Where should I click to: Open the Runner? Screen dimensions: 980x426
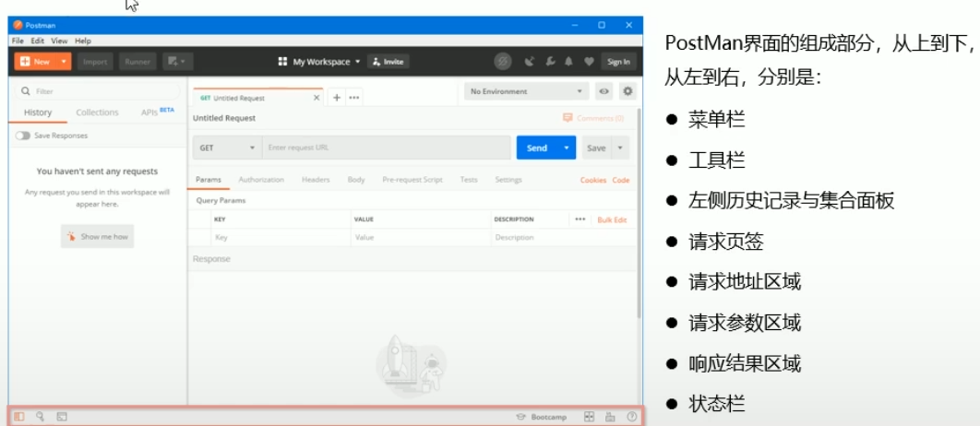137,61
